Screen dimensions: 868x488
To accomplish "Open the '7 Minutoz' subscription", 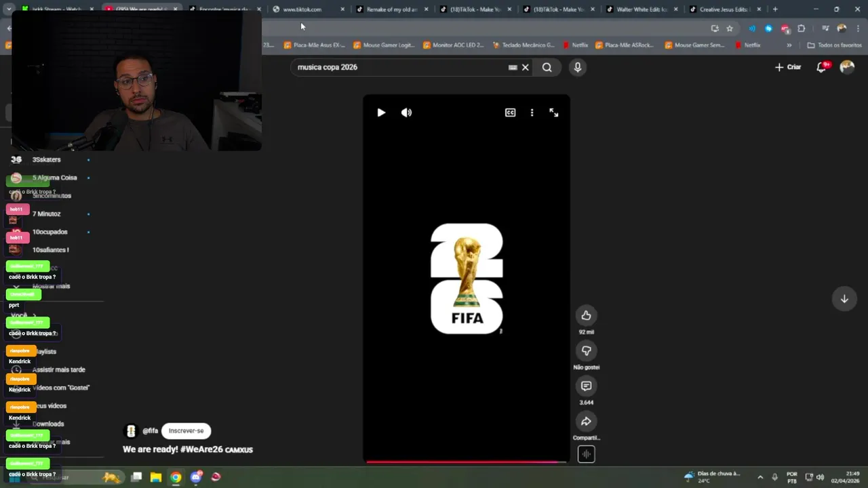I will [x=46, y=214].
